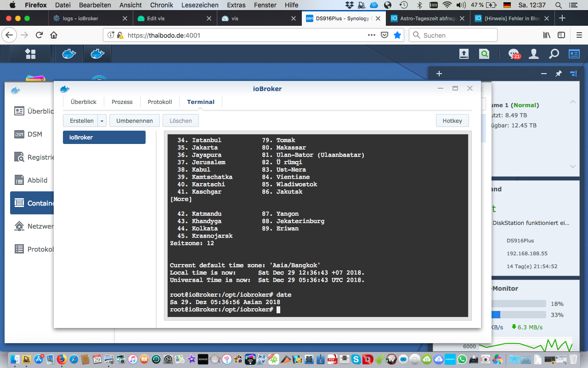Viewport: 588px width, 368px height.
Task: Open Time Machine menu bar icon
Action: tap(403, 5)
